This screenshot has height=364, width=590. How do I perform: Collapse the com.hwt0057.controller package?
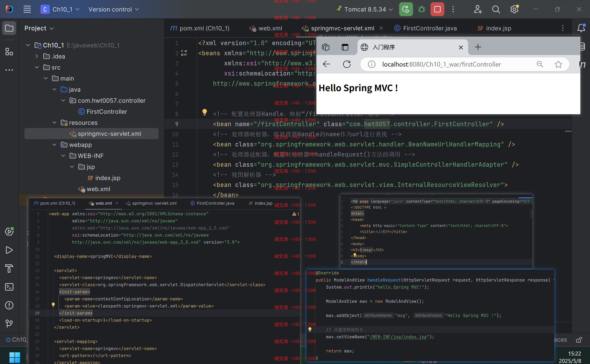(63, 101)
